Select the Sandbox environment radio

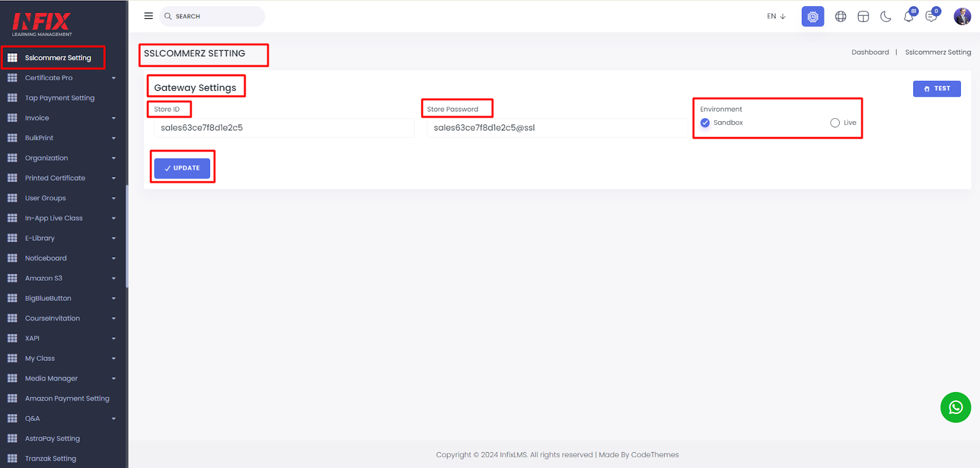point(705,123)
